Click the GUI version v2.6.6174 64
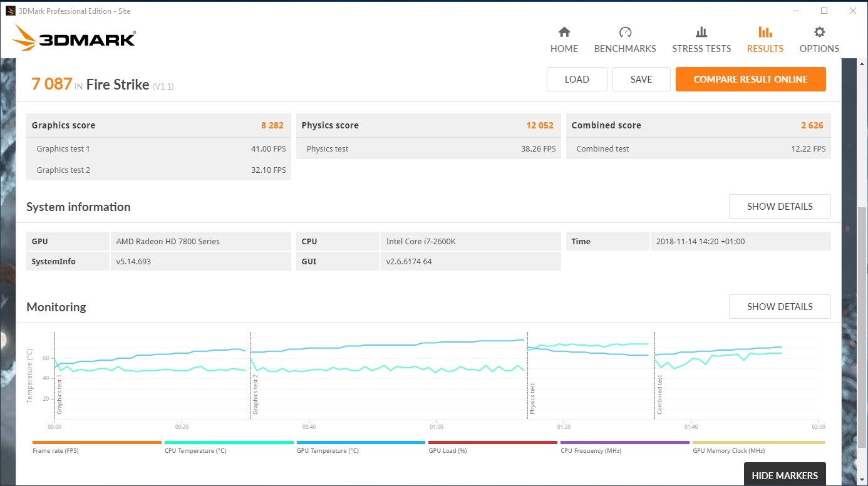 pyautogui.click(x=409, y=261)
